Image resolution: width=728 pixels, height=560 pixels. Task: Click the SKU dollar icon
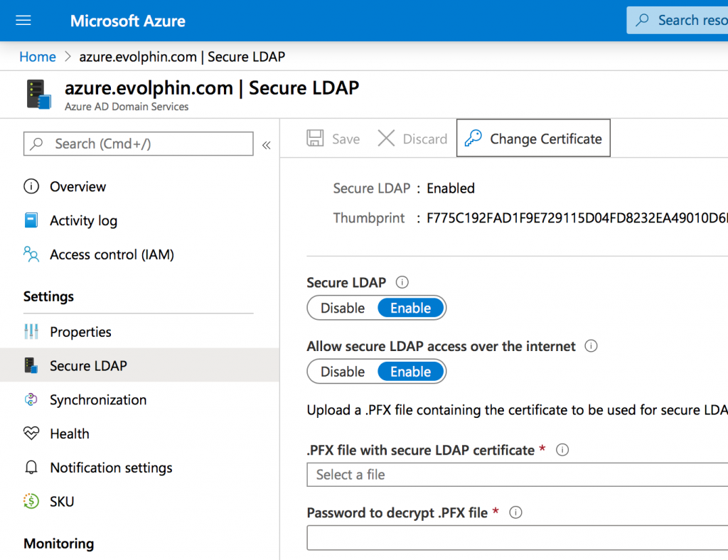31,501
